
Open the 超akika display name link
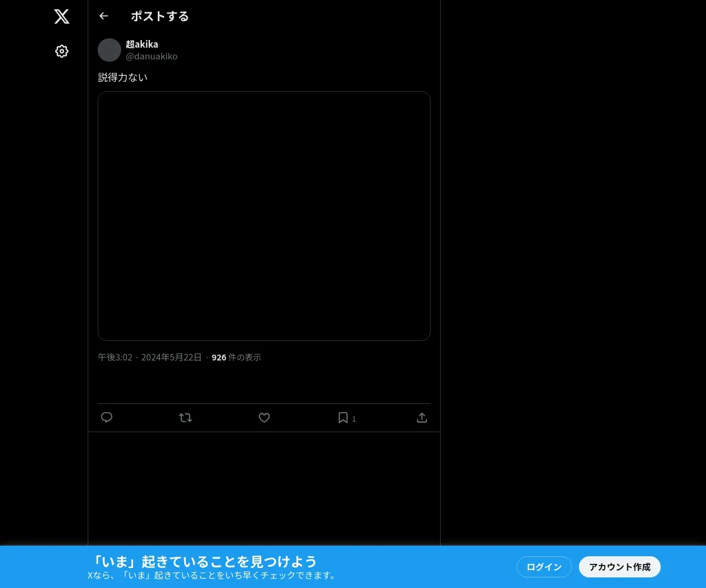pos(142,44)
